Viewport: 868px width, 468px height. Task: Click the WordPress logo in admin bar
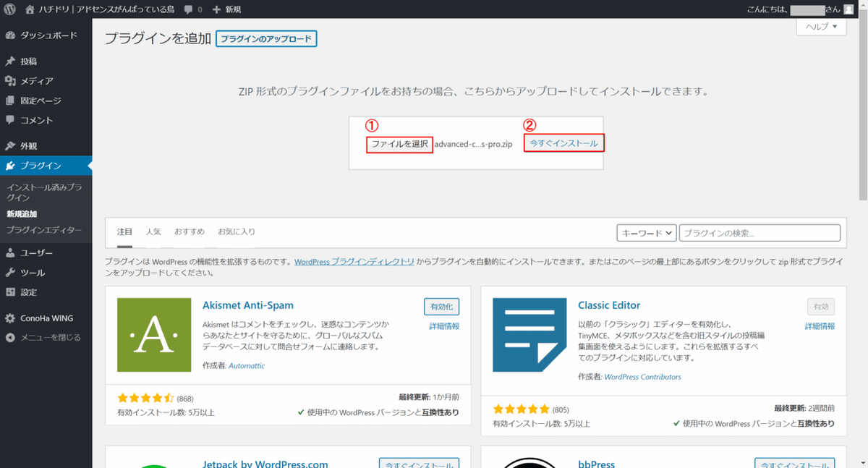tap(9, 9)
